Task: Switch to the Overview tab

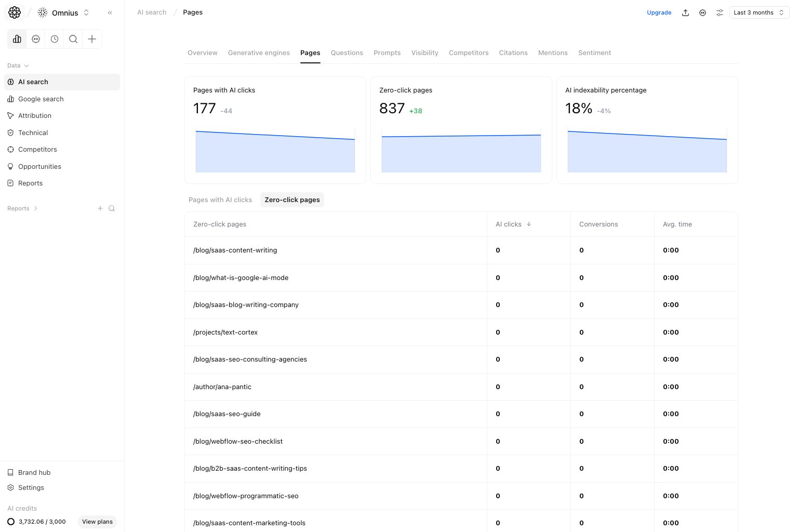Action: pos(203,53)
